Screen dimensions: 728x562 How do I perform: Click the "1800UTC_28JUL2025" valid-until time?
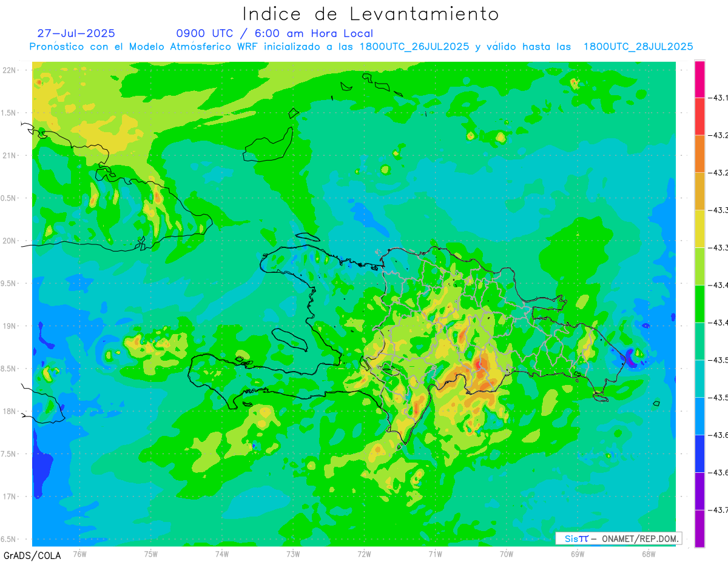638,47
